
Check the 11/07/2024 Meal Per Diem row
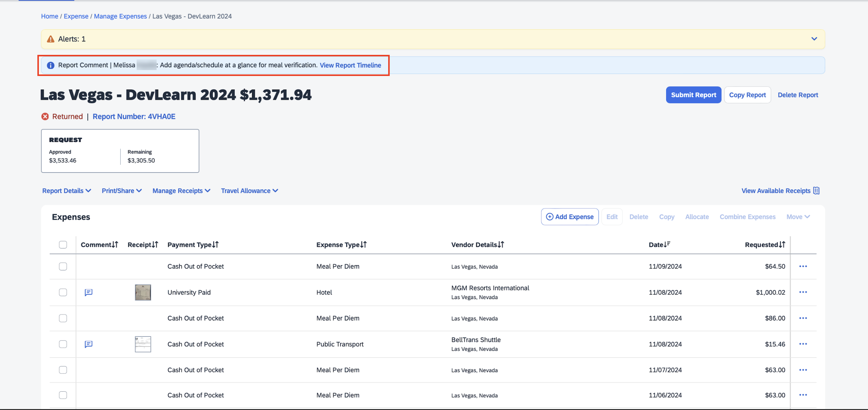click(x=63, y=370)
